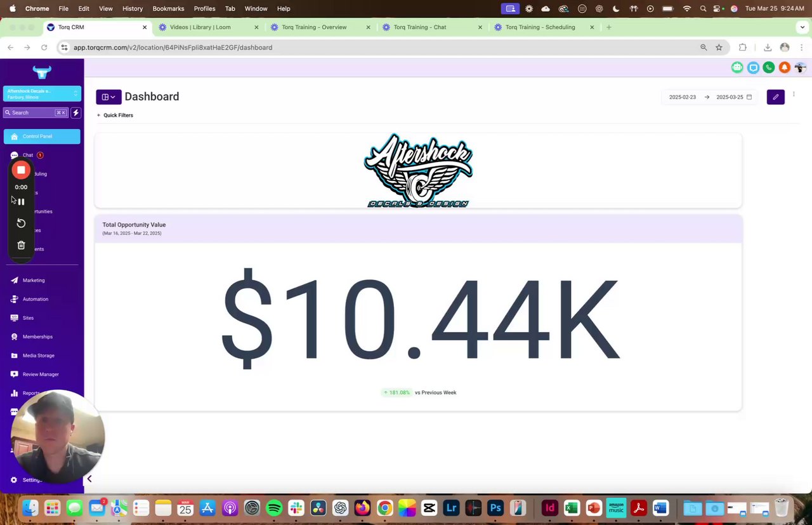
Task: Open the orange notifications bell
Action: click(x=785, y=67)
